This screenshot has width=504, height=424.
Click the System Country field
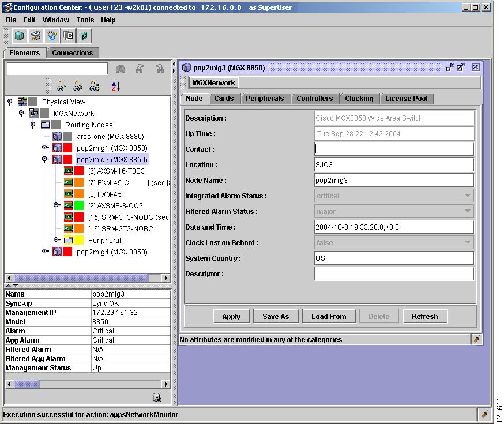pos(394,258)
